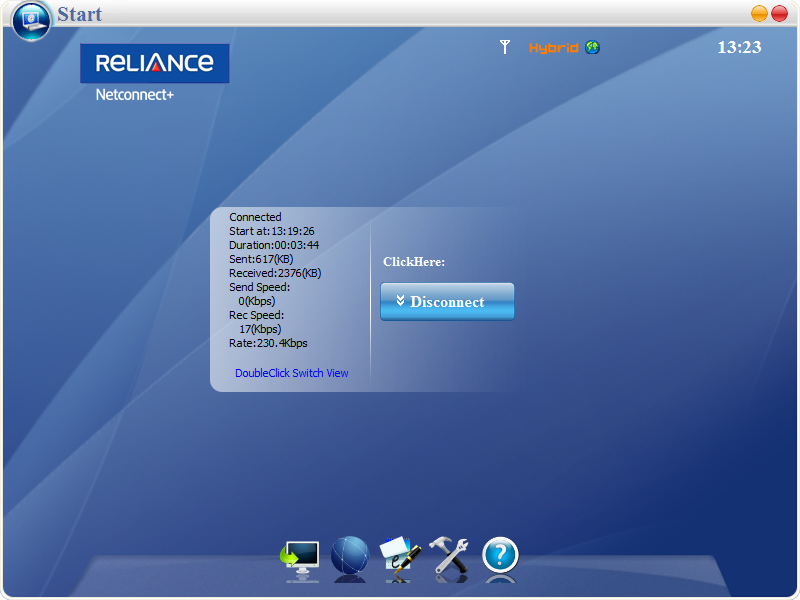This screenshot has height=600, width=800.
Task: Click the Start title text
Action: [x=79, y=15]
